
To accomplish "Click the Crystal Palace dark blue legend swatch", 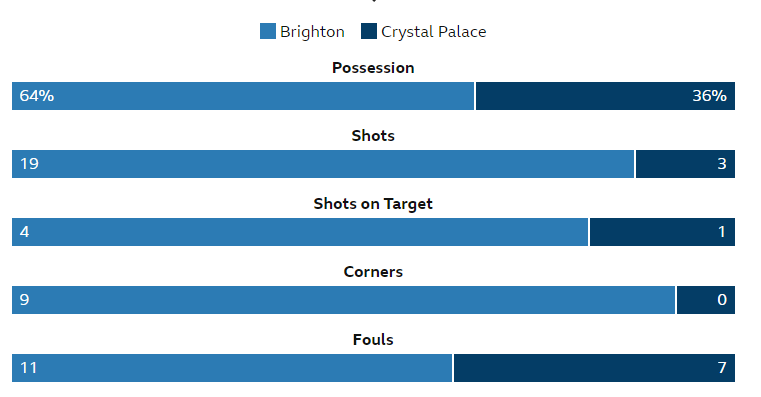I will coord(369,31).
